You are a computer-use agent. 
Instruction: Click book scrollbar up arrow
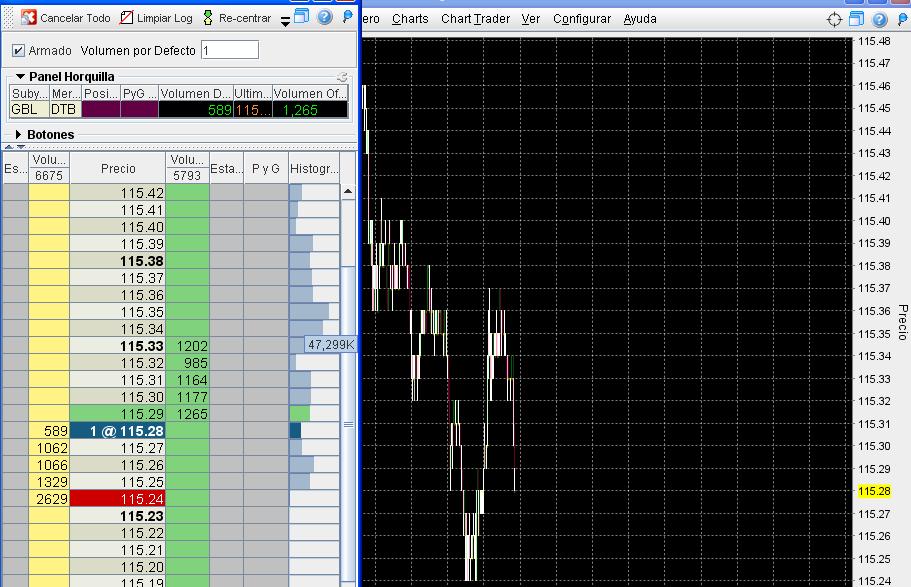click(347, 191)
